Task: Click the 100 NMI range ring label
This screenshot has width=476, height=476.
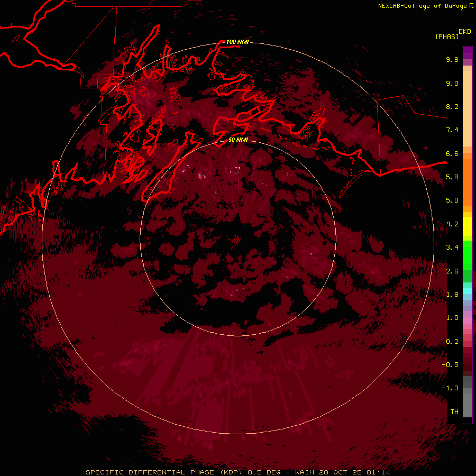Action: [237, 42]
